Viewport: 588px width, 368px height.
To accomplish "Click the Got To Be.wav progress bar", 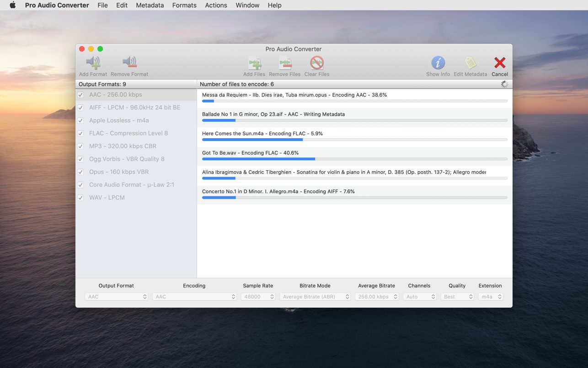I will 354,159.
